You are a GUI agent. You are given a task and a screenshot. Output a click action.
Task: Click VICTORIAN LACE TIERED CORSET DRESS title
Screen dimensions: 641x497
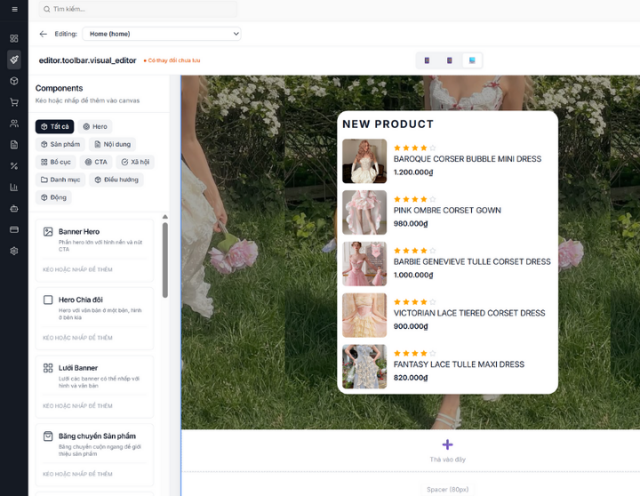(469, 313)
